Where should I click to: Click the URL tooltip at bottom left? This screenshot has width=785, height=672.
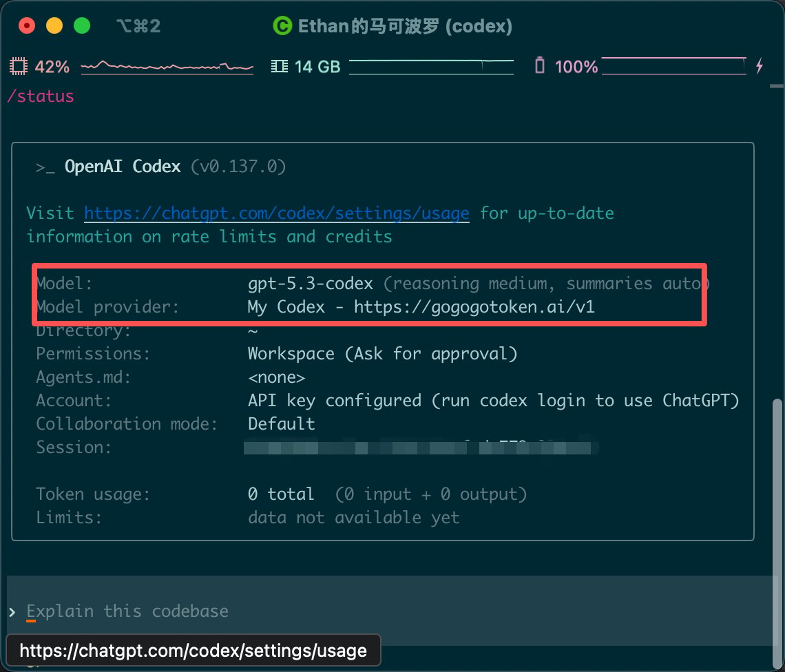(193, 651)
